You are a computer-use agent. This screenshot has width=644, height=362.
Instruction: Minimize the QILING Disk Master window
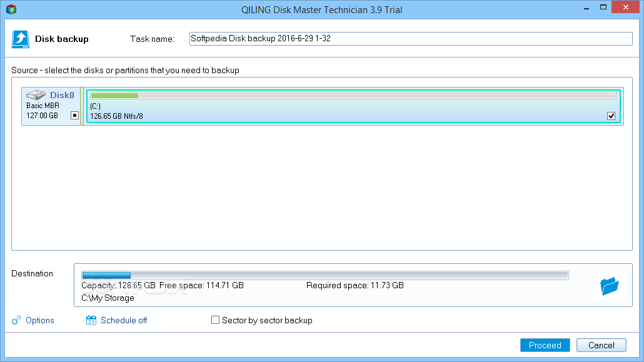click(x=586, y=8)
